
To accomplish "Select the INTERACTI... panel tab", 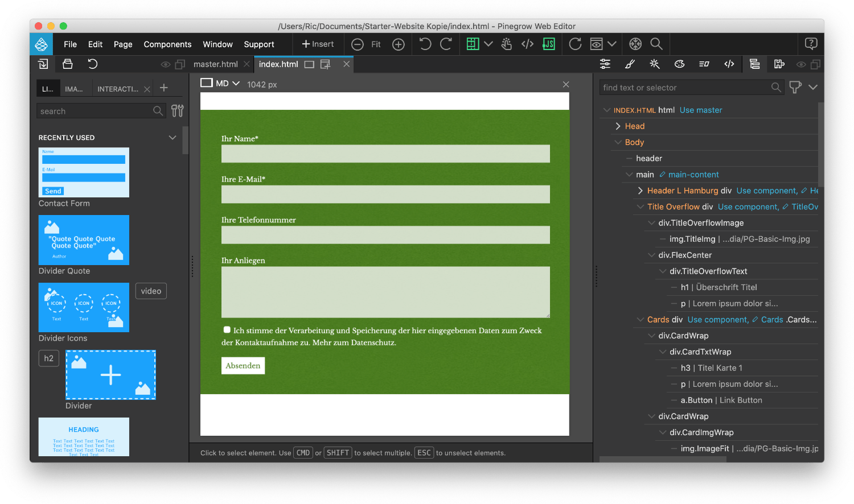I will [x=118, y=89].
